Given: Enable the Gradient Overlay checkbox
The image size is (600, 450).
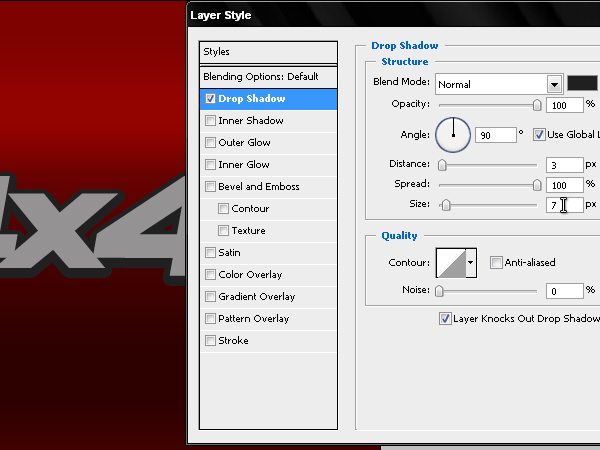Looking at the screenshot, I should pos(210,297).
